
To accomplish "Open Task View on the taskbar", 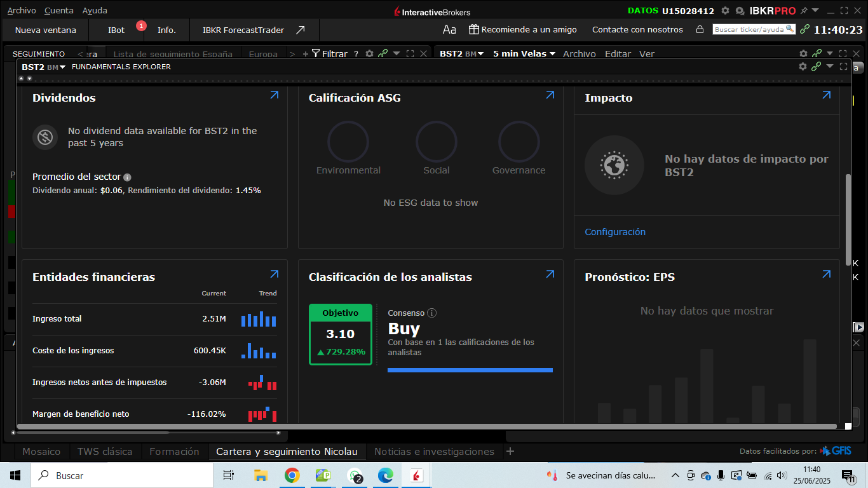I will [229, 475].
